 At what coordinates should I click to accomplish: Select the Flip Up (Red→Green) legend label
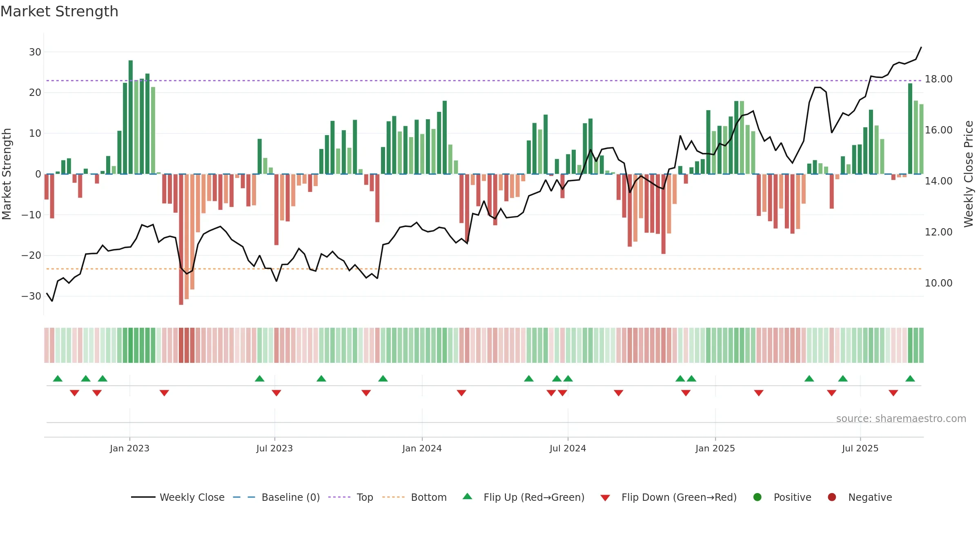coord(534,497)
